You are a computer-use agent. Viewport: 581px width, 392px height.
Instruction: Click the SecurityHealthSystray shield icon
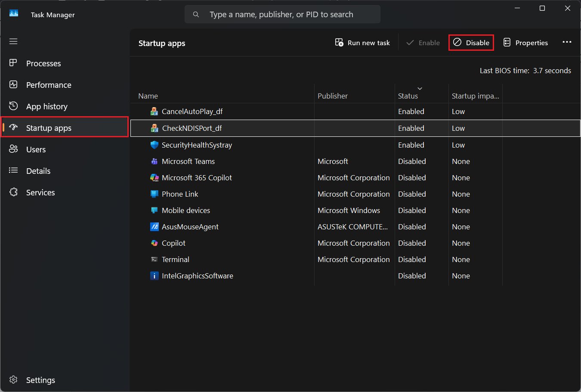[x=154, y=145]
